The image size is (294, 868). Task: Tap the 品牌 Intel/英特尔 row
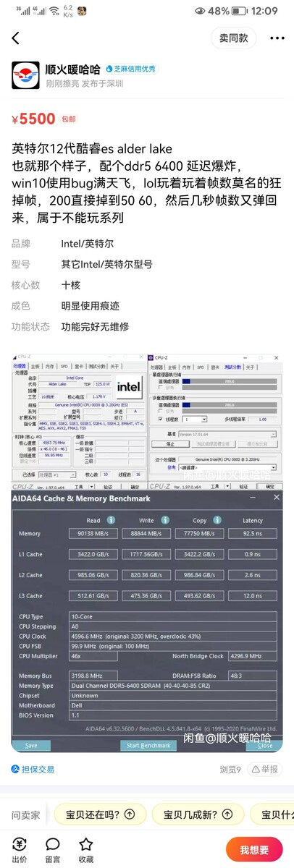[147, 244]
